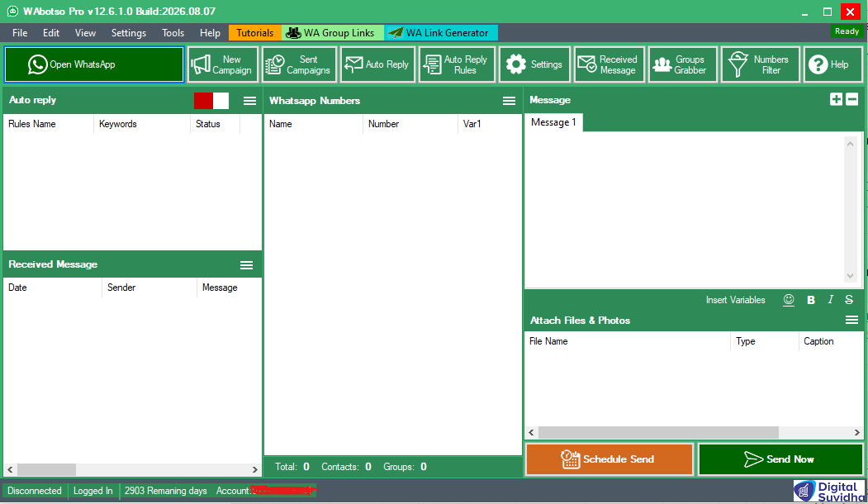868x504 pixels.
Task: Click the Disconnected status indicator
Action: click(35, 491)
